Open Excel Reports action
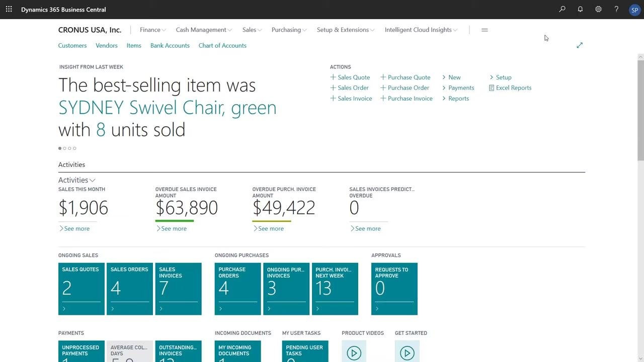The image size is (644, 362). click(x=510, y=87)
